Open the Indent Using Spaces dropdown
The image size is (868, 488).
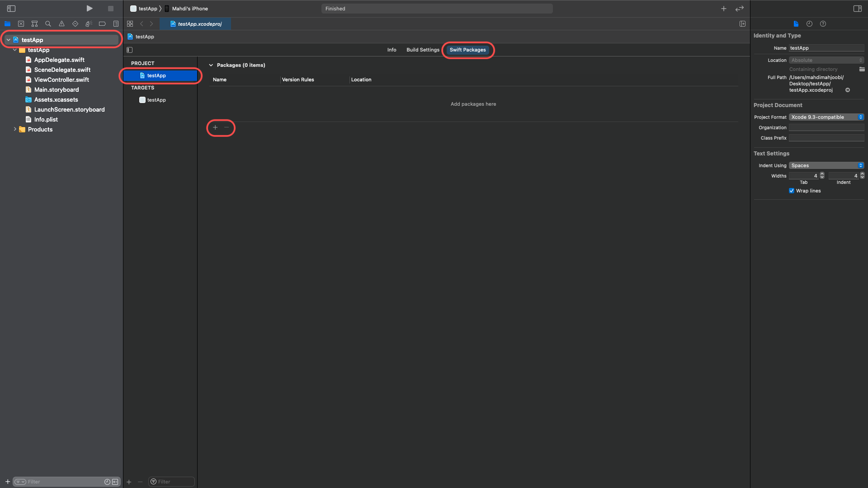[x=826, y=165]
